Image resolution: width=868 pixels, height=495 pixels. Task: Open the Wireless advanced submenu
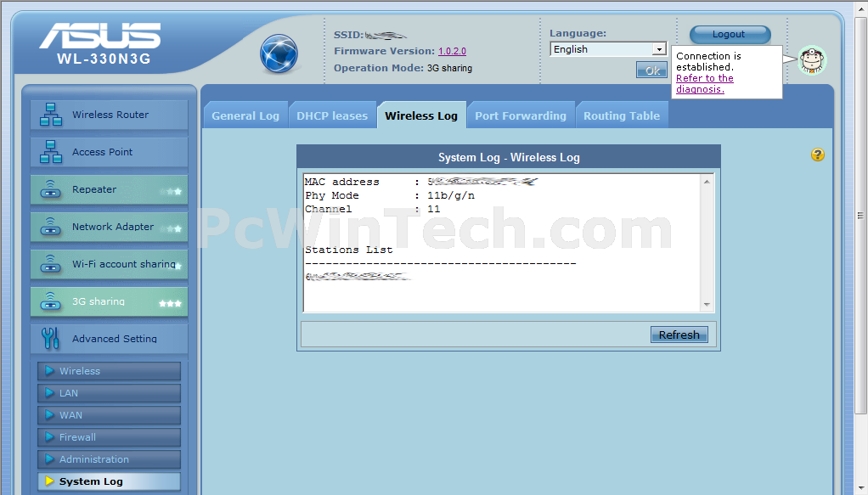point(109,371)
